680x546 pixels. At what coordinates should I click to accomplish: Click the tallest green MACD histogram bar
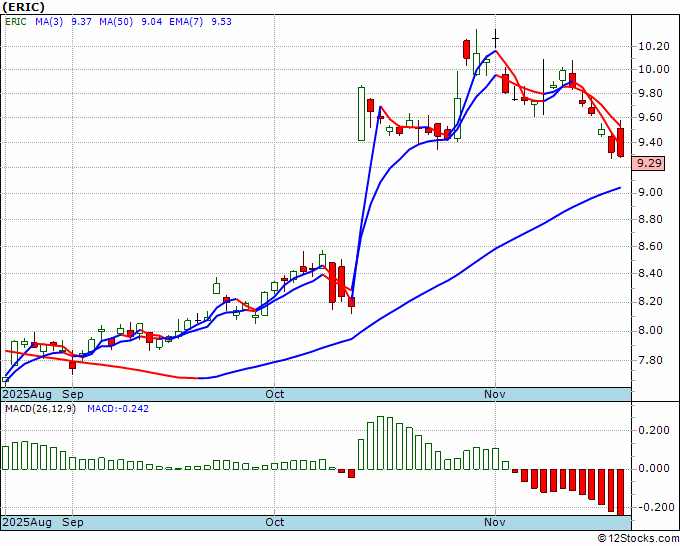point(380,443)
